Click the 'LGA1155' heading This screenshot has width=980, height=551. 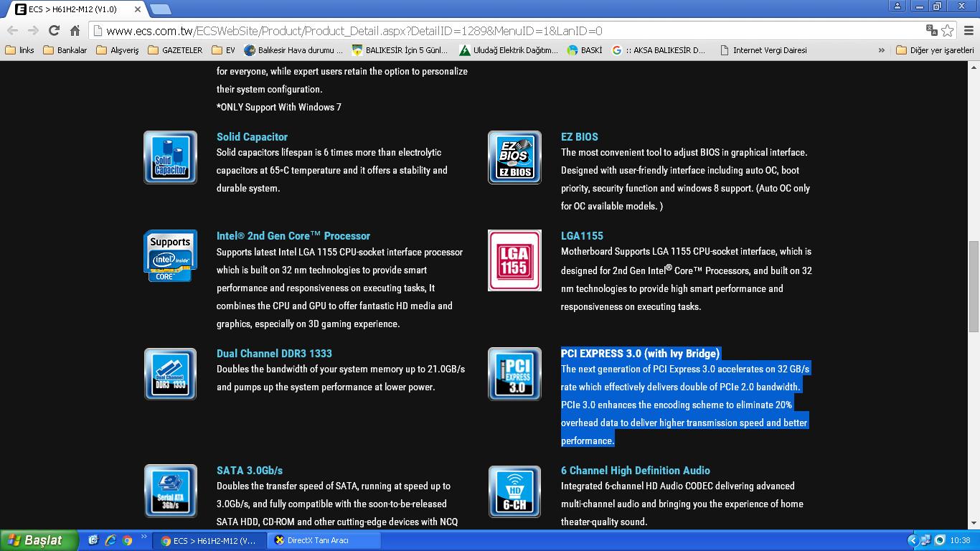coord(582,235)
